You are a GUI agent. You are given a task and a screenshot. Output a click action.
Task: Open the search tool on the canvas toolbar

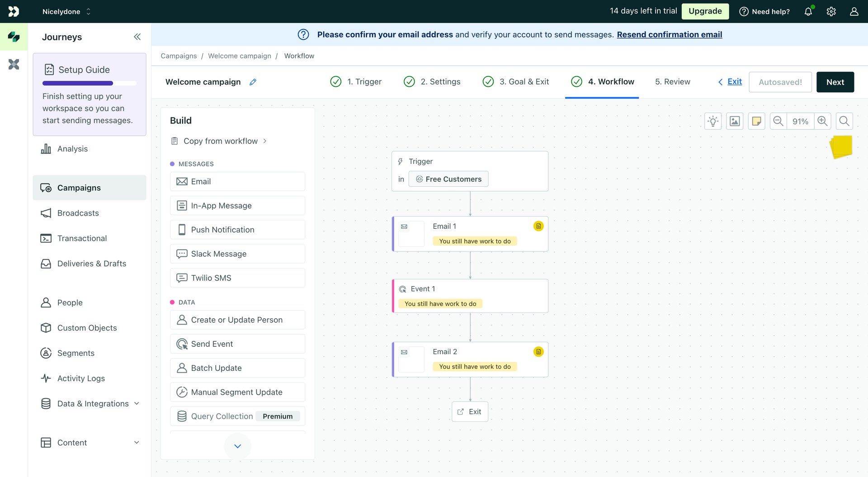pyautogui.click(x=844, y=121)
